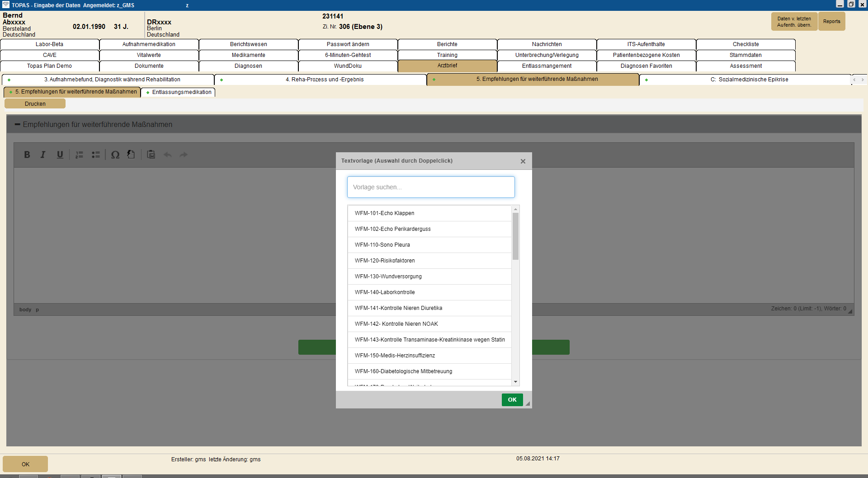
Task: Click the paste from Word icon
Action: click(151, 155)
